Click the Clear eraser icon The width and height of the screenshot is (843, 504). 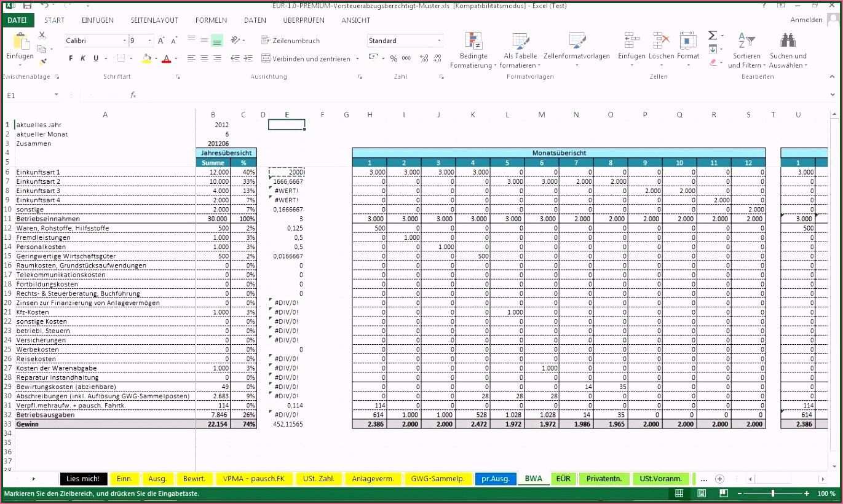(713, 62)
